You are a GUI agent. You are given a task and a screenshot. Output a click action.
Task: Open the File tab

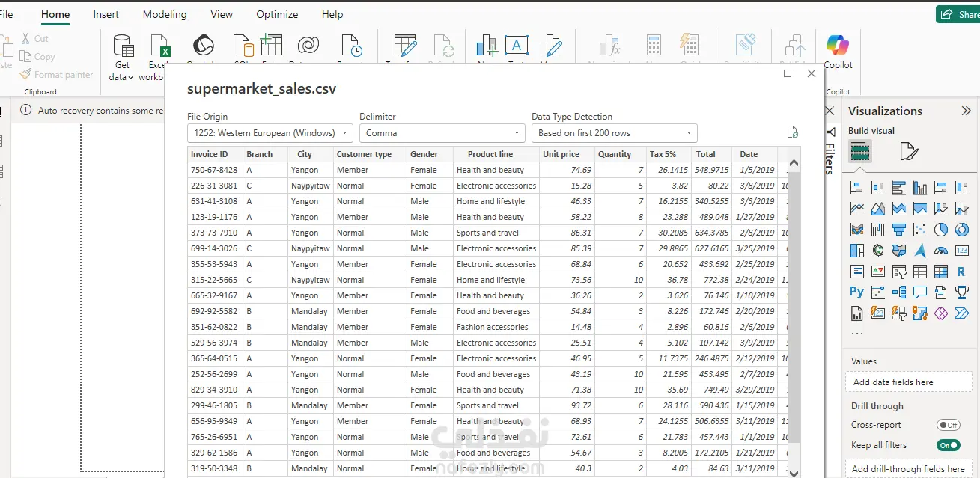click(x=6, y=14)
